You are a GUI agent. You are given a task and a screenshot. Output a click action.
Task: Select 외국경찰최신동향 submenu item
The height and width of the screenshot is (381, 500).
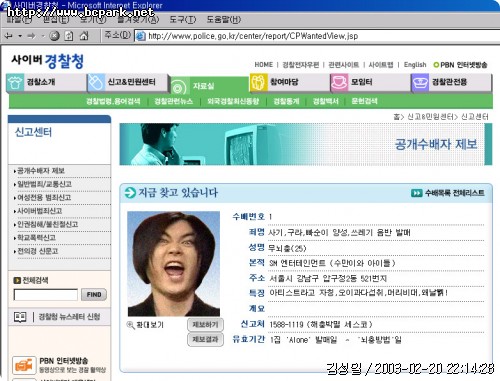pyautogui.click(x=233, y=101)
